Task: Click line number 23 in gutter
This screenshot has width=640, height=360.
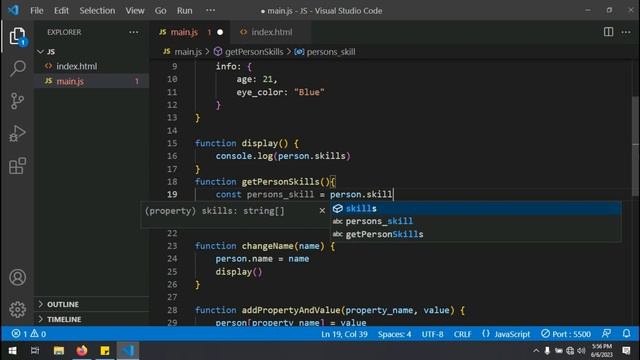Action: pos(172,246)
